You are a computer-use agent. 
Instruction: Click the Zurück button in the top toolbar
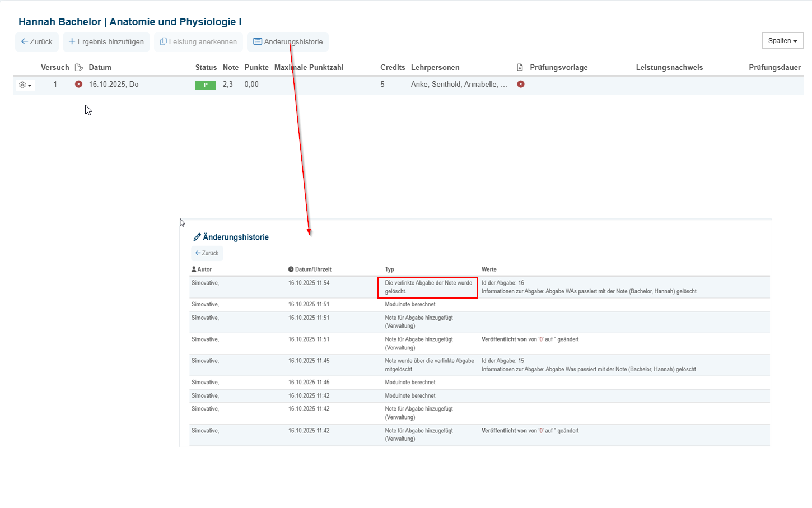coord(37,42)
